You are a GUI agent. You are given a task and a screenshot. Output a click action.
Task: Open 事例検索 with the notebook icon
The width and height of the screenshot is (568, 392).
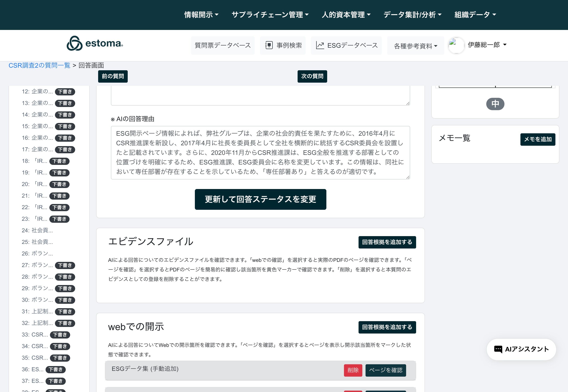pyautogui.click(x=283, y=46)
